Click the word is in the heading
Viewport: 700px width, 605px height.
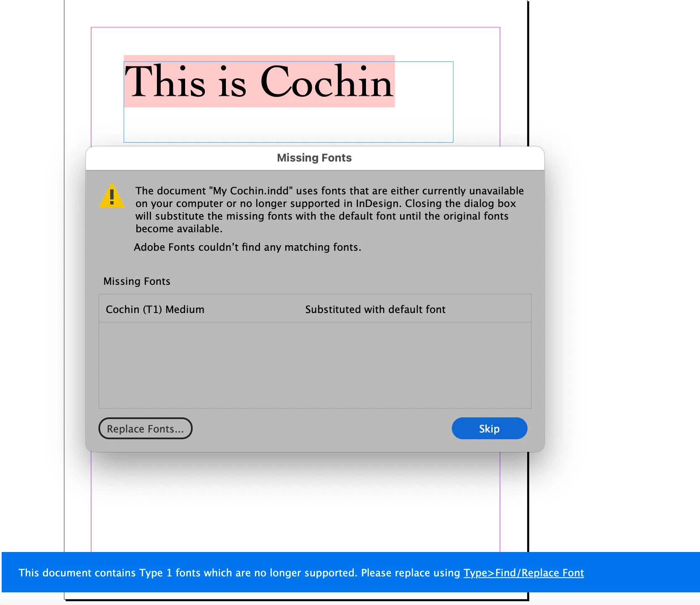232,82
